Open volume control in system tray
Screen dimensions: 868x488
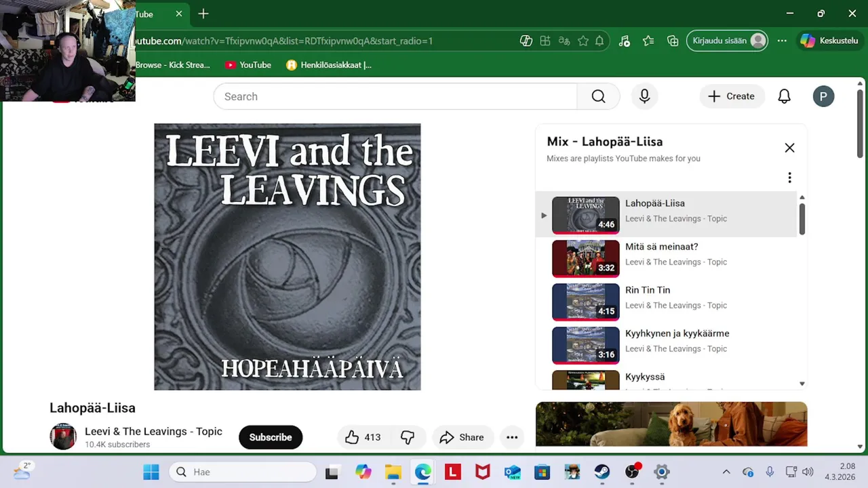(808, 472)
